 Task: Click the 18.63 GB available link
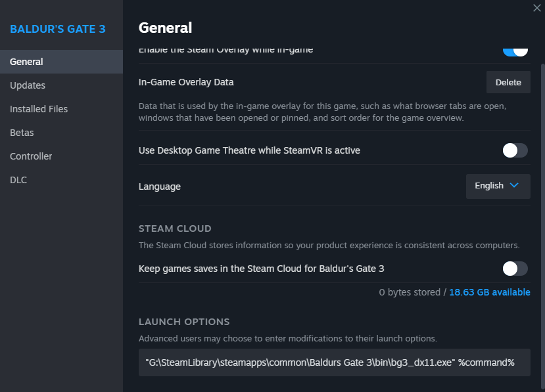(489, 292)
